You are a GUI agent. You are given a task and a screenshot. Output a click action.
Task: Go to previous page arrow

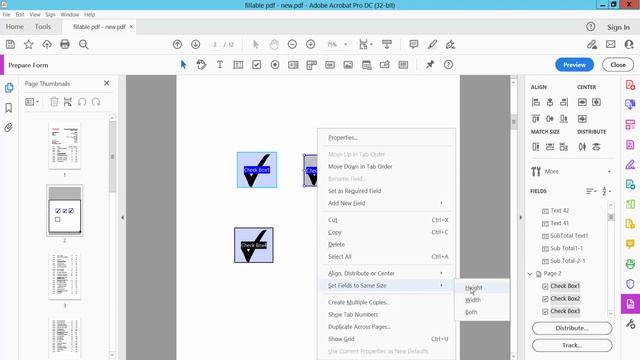177,44
